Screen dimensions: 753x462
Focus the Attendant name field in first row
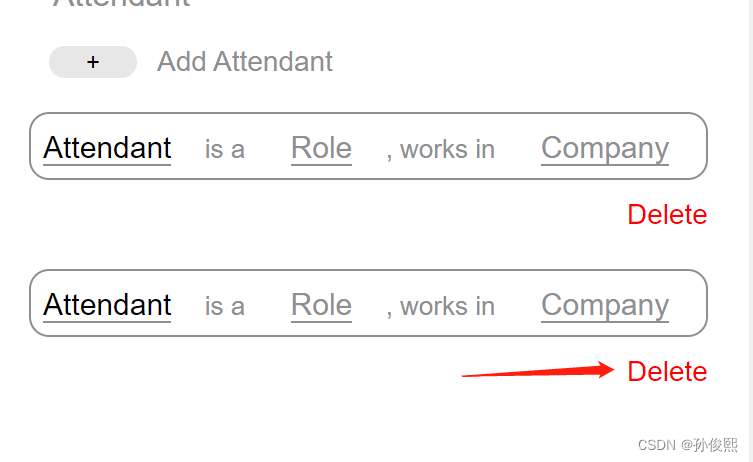(107, 148)
